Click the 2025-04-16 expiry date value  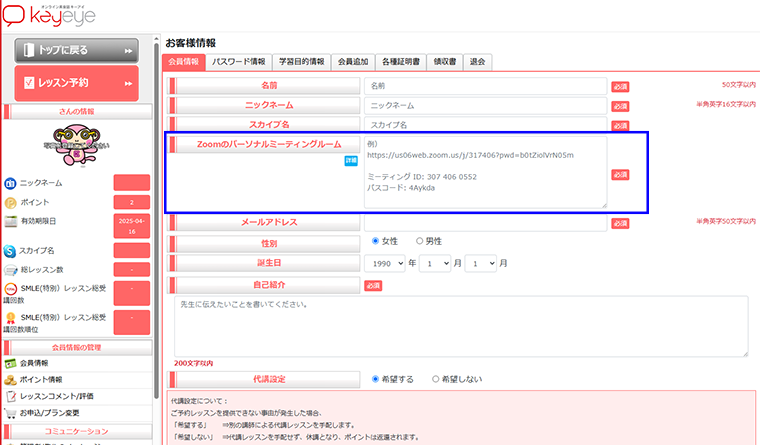click(132, 226)
